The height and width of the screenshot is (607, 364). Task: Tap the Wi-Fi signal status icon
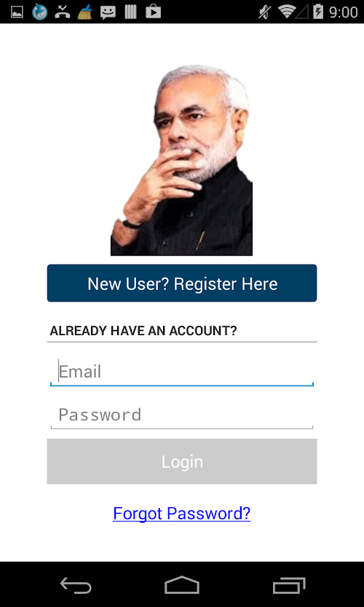tap(287, 12)
